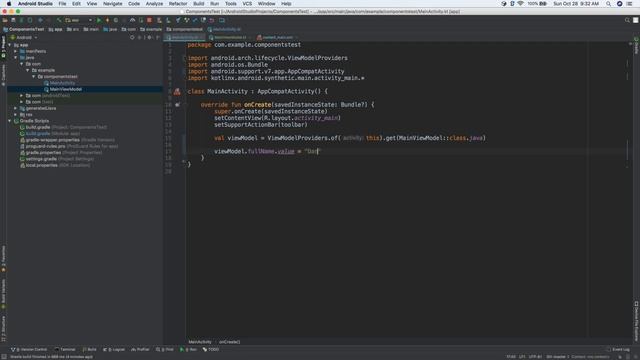
Task: Collapse the java folder
Action: [x=16, y=58]
